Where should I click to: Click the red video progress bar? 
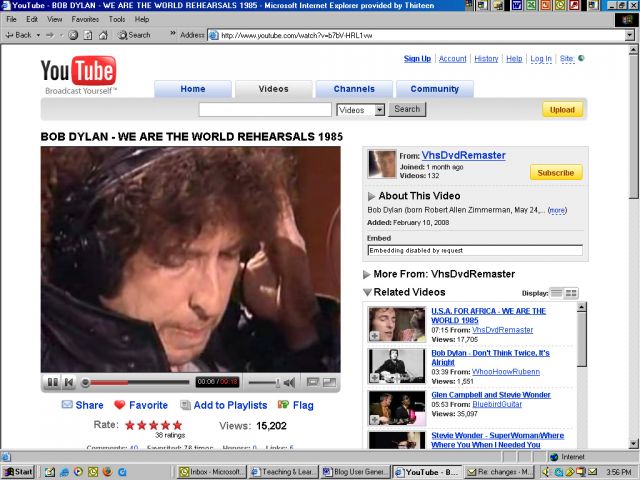(109, 382)
